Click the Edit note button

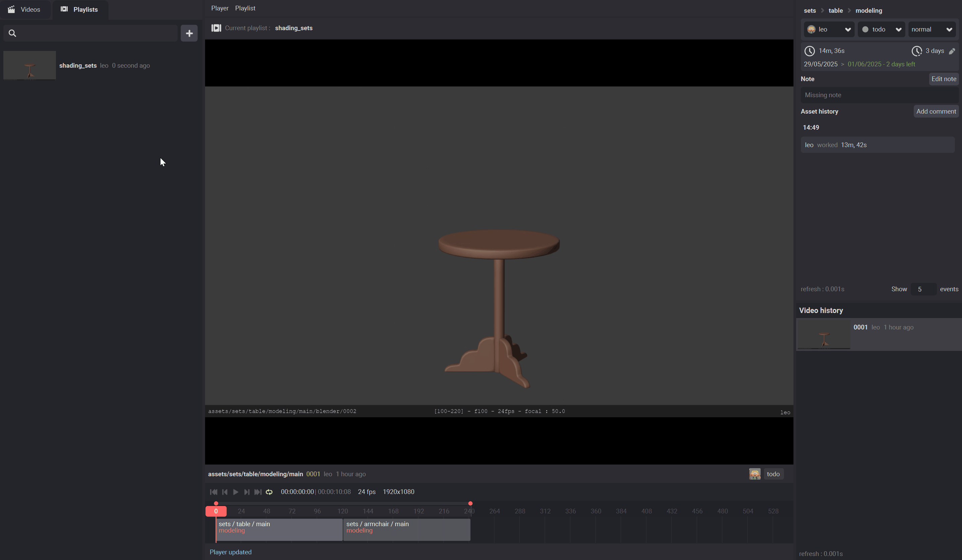pos(943,79)
